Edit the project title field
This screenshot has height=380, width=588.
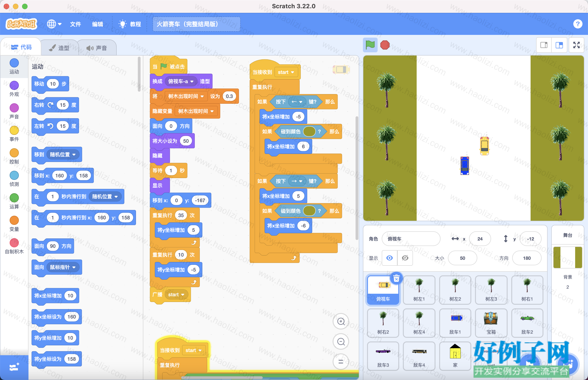[196, 24]
